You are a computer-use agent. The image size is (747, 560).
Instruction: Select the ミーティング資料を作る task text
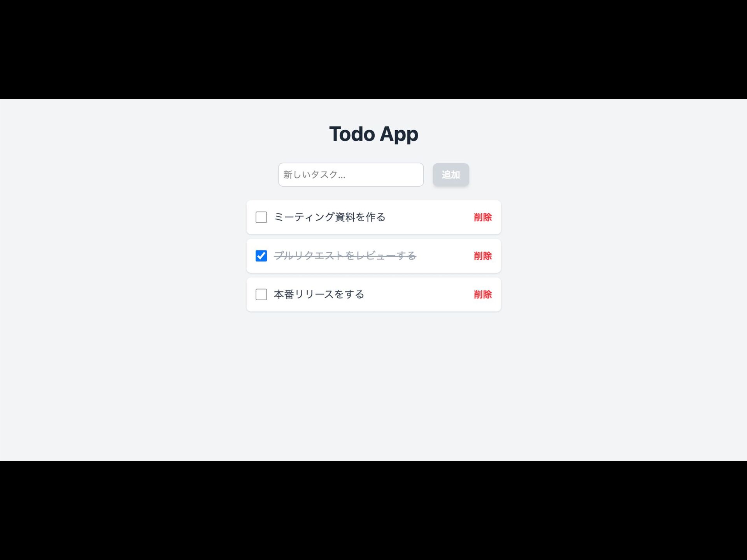tap(330, 217)
